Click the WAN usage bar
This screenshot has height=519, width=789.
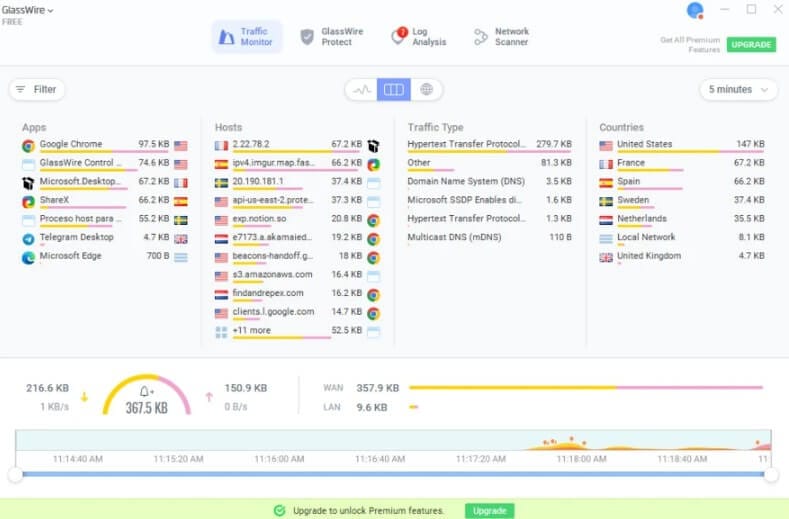click(x=586, y=388)
